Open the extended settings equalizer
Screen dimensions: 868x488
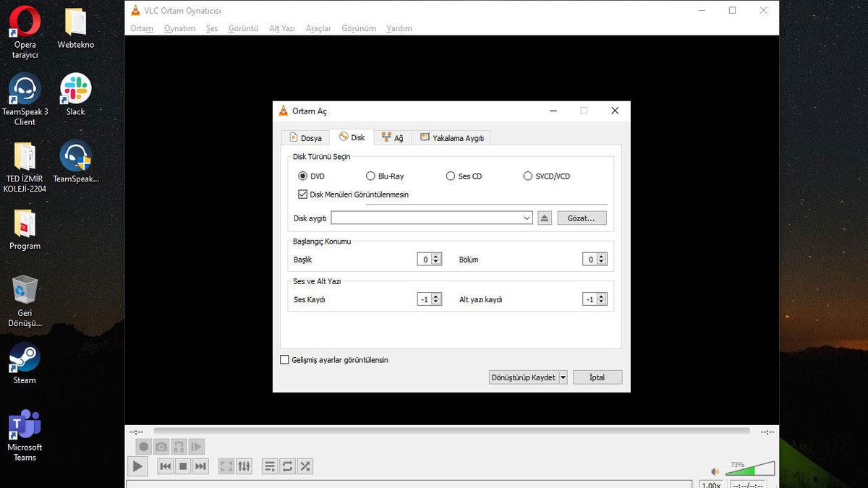244,466
